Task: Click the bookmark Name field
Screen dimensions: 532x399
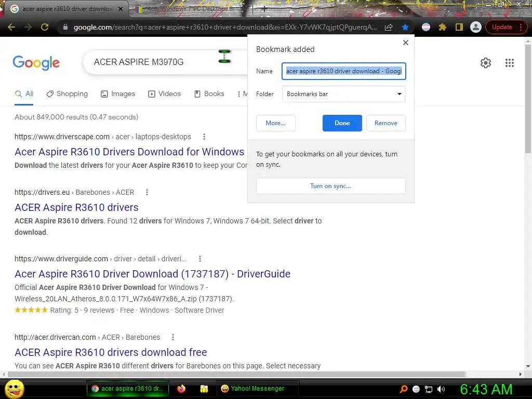Action: tap(344, 71)
